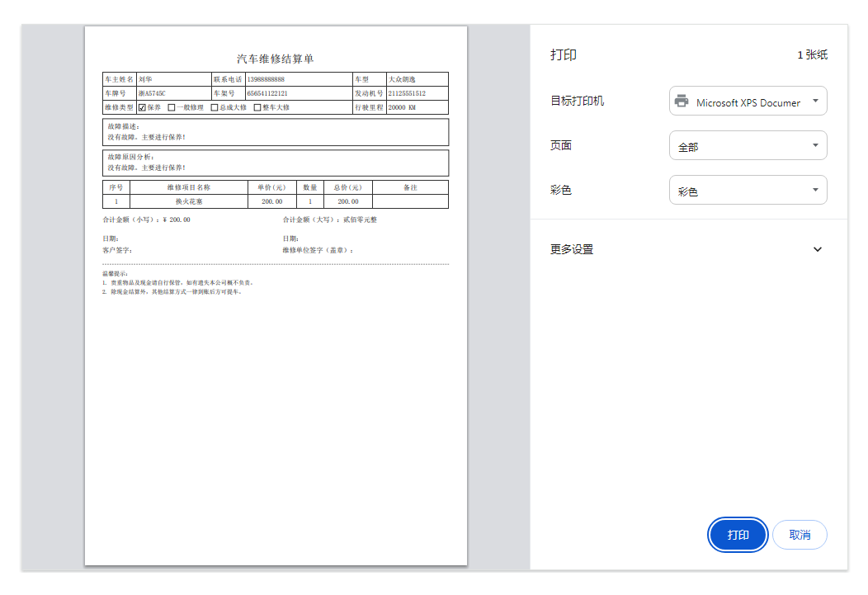Open the 彩色 color mode dropdown

748,190
